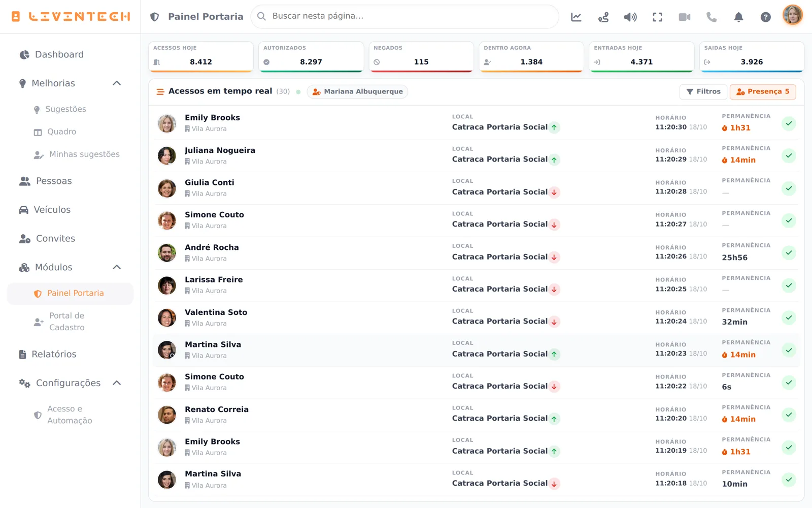The image size is (812, 508).
Task: Toggle the Presença 5 button
Action: tap(763, 91)
